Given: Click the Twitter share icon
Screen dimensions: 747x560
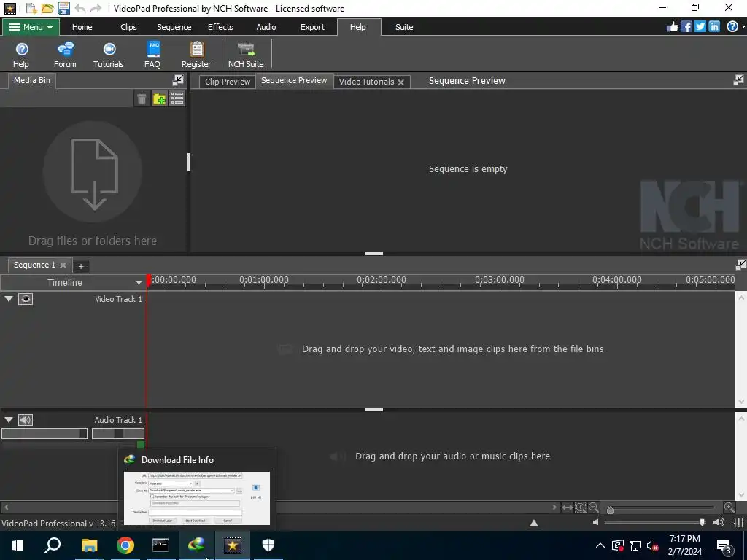Looking at the screenshot, I should tap(700, 27).
